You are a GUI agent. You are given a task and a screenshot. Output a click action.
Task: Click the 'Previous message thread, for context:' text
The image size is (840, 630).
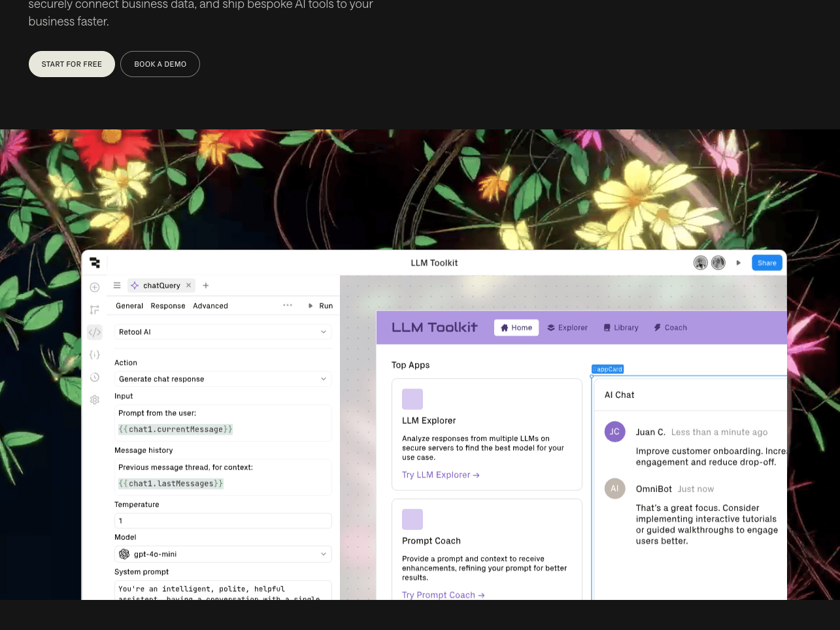click(186, 467)
